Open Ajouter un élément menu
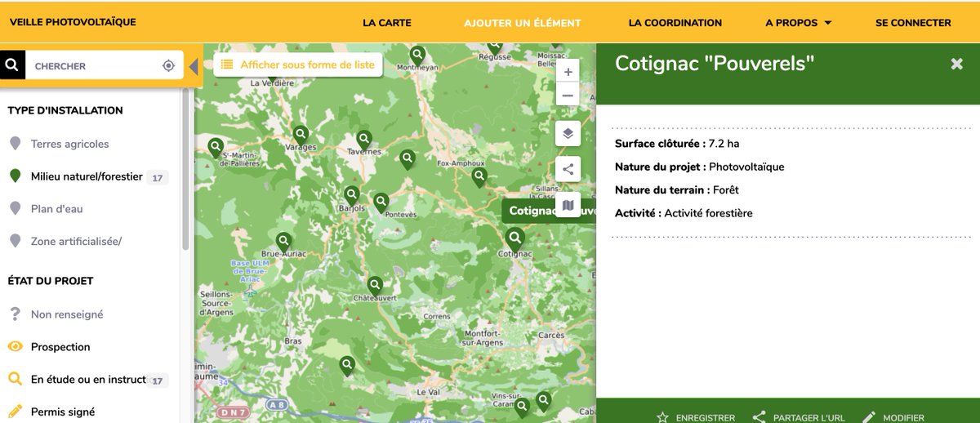The image size is (980, 423). [x=523, y=23]
